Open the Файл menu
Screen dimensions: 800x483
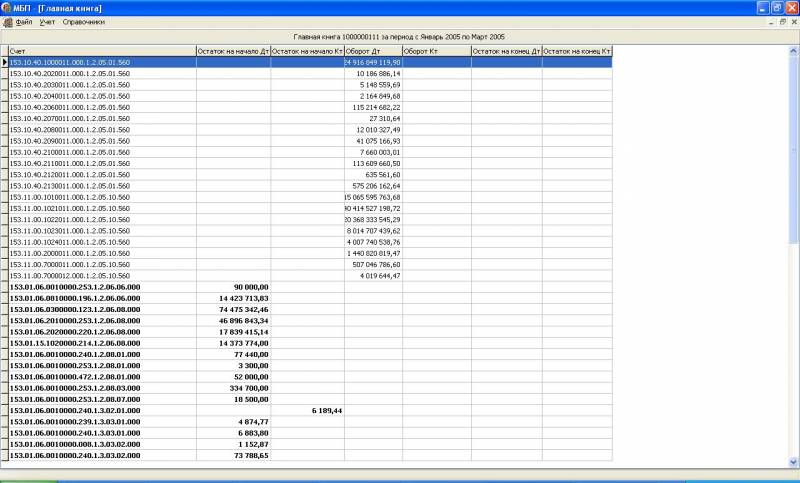[x=24, y=22]
